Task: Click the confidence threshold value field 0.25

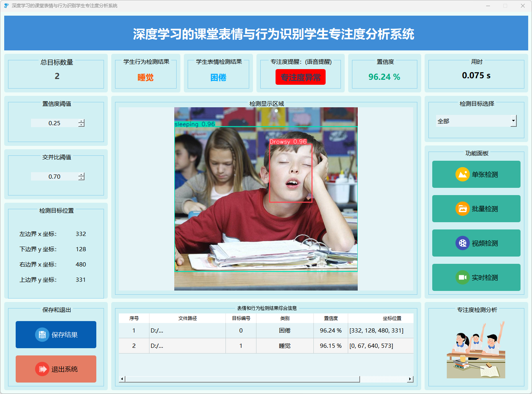Action: [x=54, y=123]
